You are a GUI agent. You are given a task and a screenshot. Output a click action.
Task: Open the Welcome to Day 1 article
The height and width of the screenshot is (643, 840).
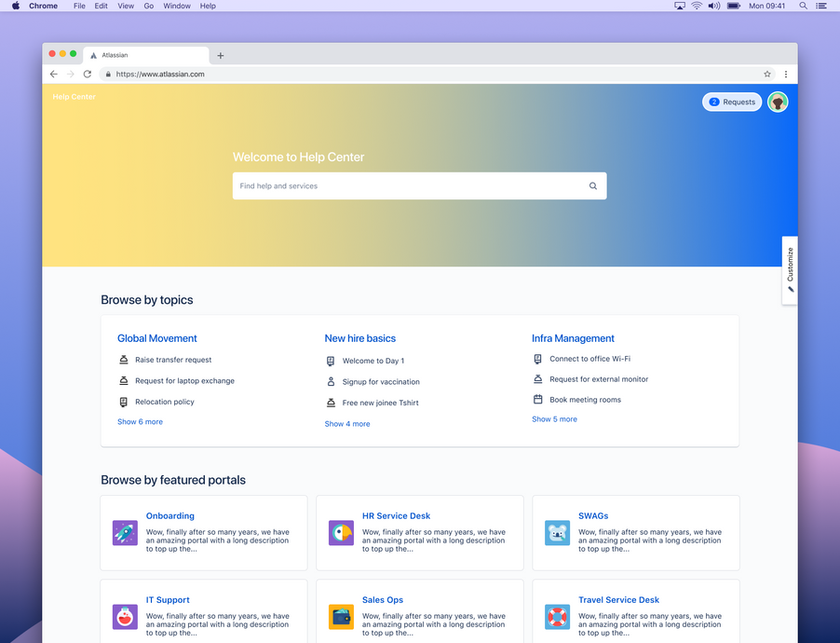pyautogui.click(x=373, y=361)
